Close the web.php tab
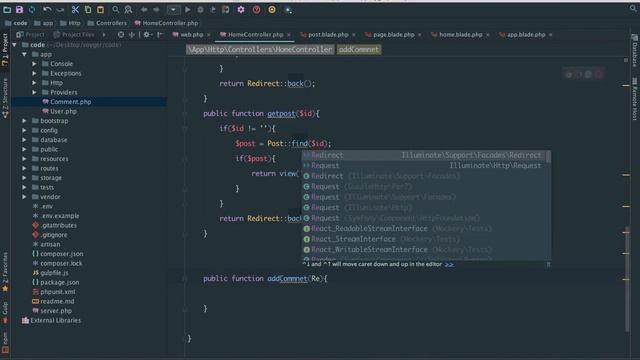The height and width of the screenshot is (360, 640). [x=209, y=35]
